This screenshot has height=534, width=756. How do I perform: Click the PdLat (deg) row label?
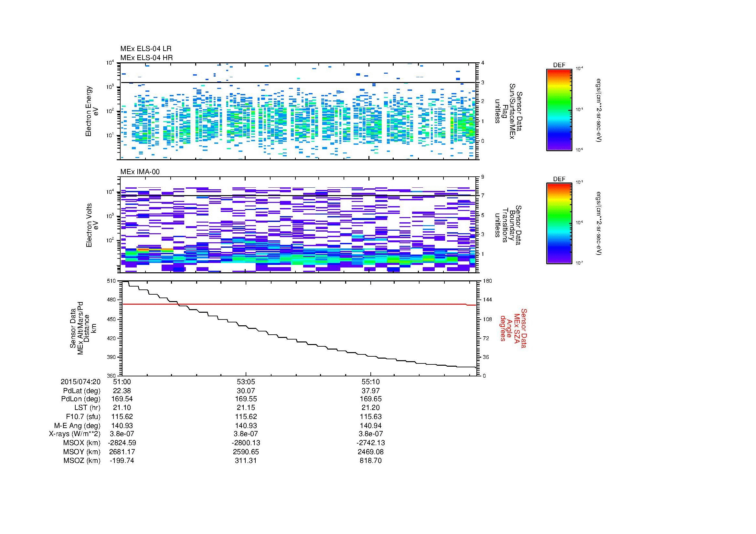(x=82, y=391)
